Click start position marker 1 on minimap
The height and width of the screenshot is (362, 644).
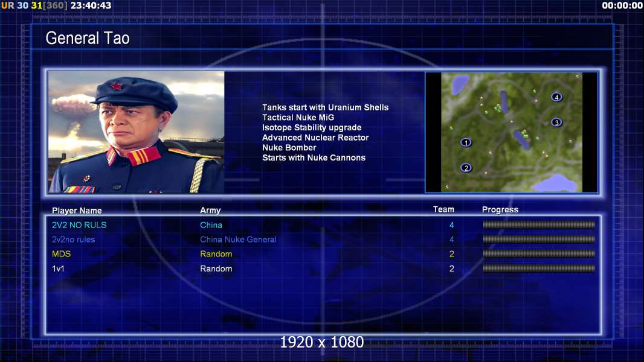pos(466,142)
